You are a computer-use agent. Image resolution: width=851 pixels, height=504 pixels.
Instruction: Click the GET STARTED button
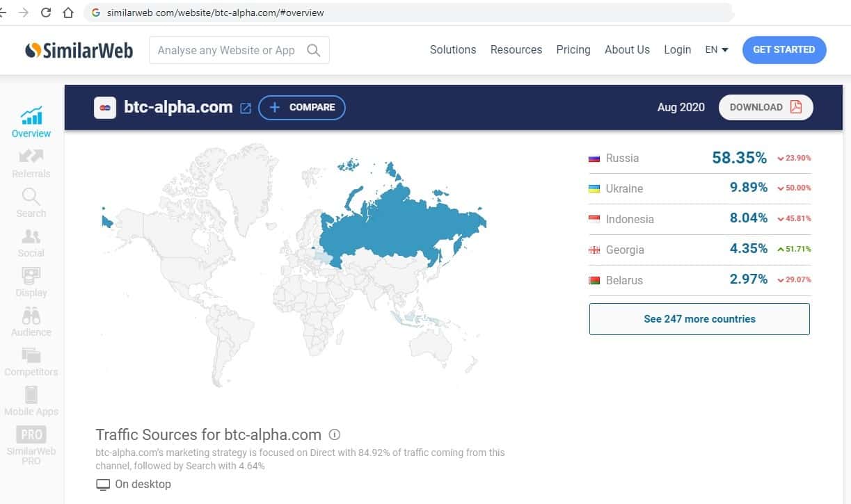784,50
